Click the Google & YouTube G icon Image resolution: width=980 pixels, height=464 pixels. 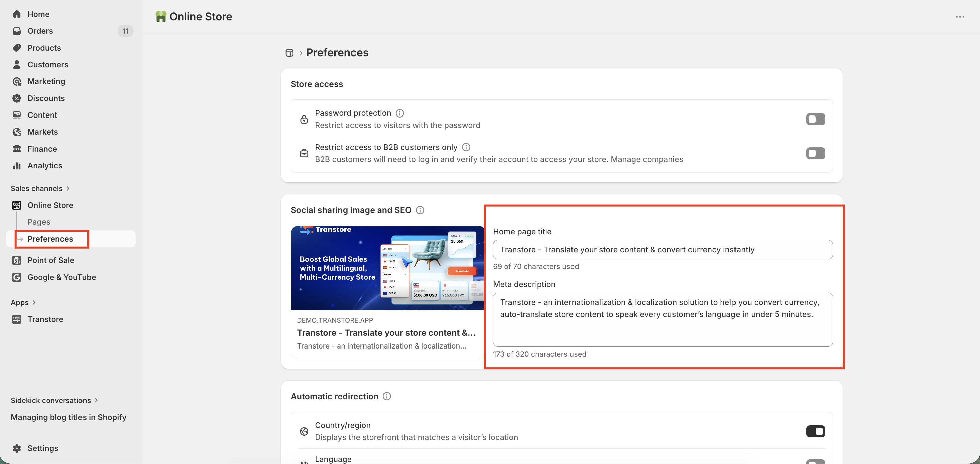[17, 277]
